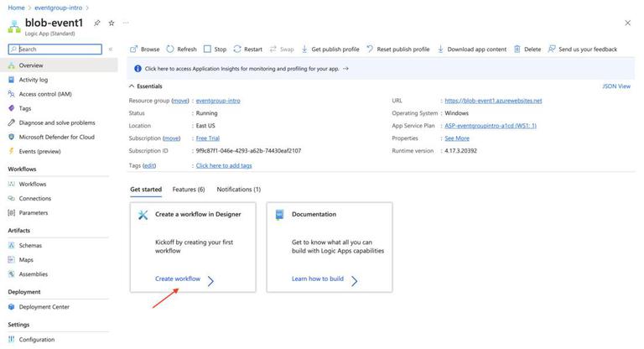
Task: Refresh the Logic App overview
Action: (x=181, y=49)
